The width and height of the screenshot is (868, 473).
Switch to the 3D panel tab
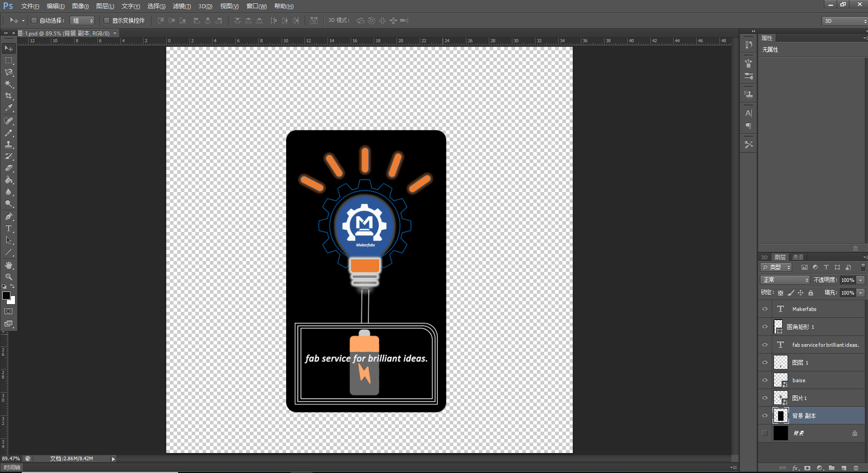tap(764, 257)
